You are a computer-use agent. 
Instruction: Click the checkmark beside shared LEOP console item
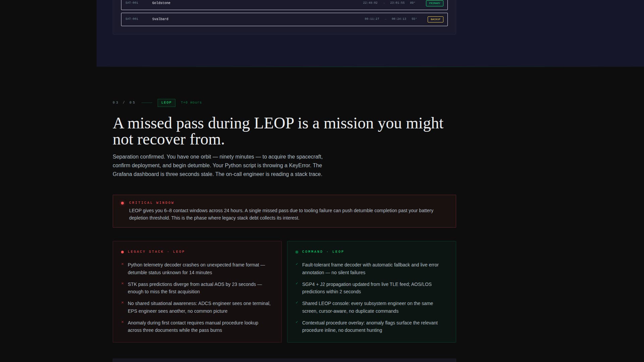297,303
